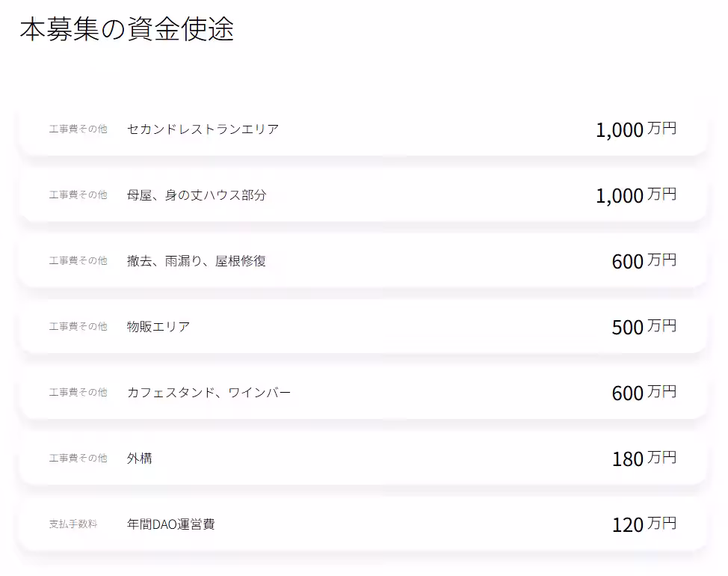Image resolution: width=728 pixels, height=576 pixels.
Task: Select the 600万円 amount for 撤去、雨漏り、屋根修復
Action: (644, 261)
